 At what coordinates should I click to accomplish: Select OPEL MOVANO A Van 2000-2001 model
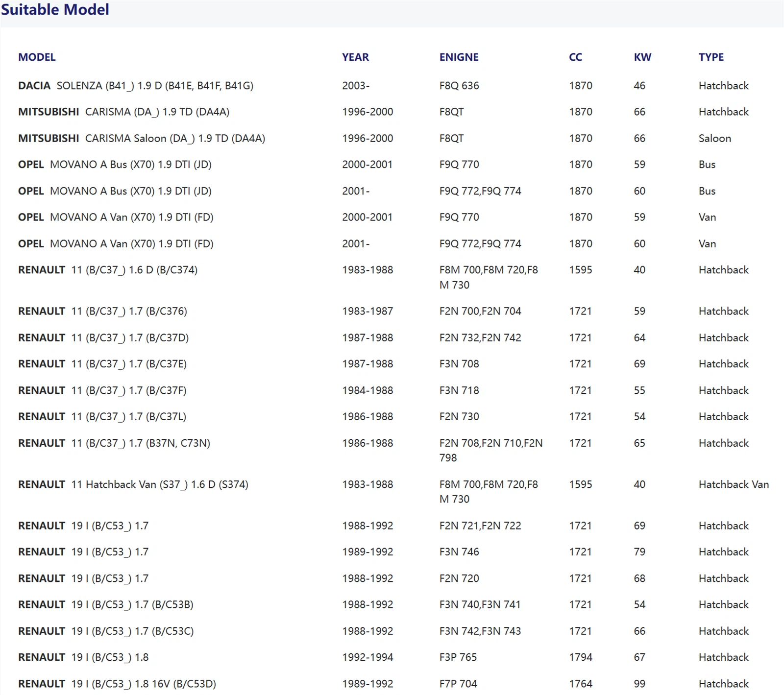(x=116, y=217)
